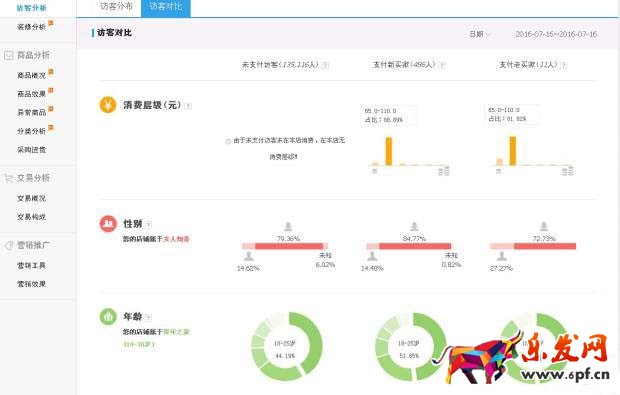
Task: Open 分类分析 sidebar item
Action: tap(31, 131)
